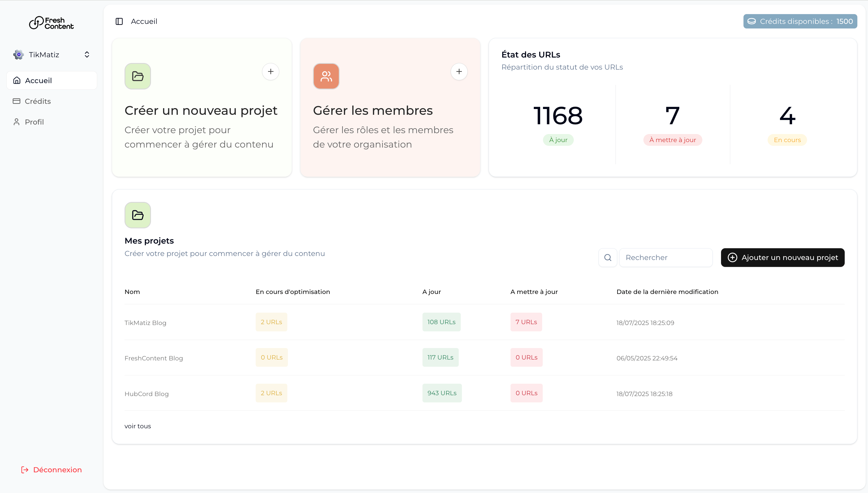Click the Crédits disponibles 1500 badge

point(800,21)
